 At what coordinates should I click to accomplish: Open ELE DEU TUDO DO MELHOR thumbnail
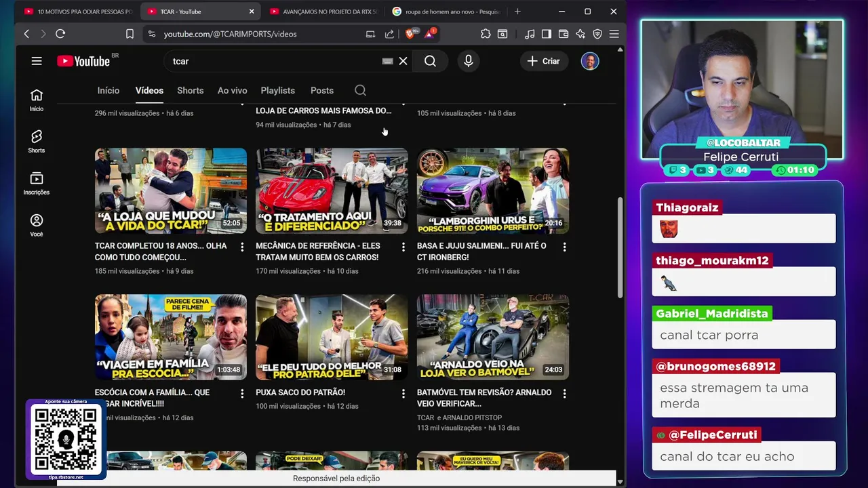[x=332, y=337]
